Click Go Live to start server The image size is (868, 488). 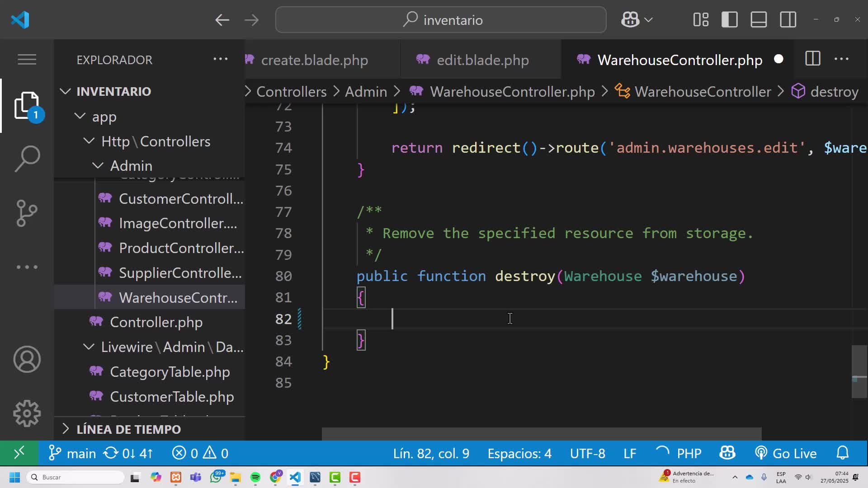(x=786, y=453)
